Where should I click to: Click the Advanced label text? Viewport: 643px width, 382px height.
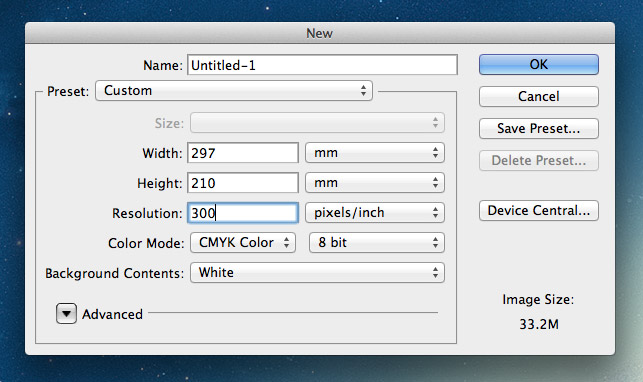click(112, 314)
